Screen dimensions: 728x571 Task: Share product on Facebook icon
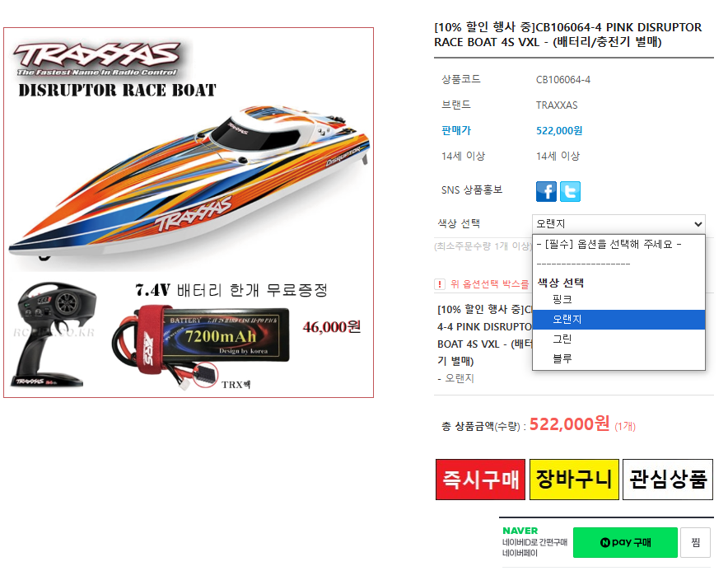click(546, 191)
